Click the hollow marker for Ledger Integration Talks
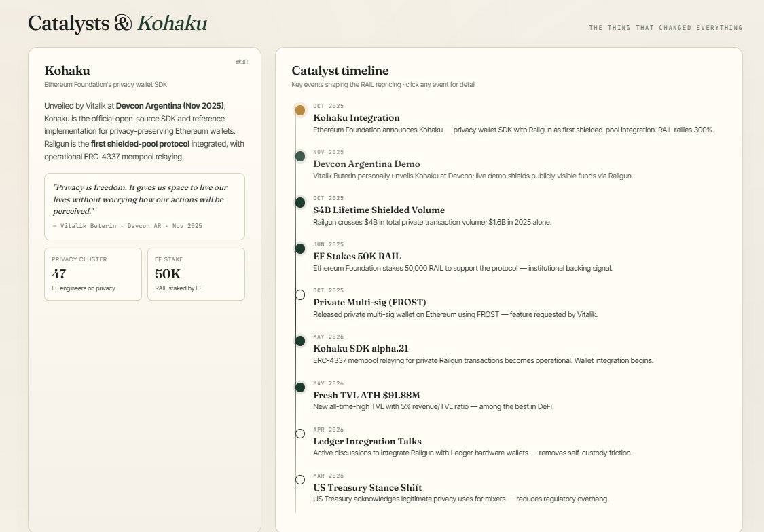The height and width of the screenshot is (532, 764). pos(300,434)
